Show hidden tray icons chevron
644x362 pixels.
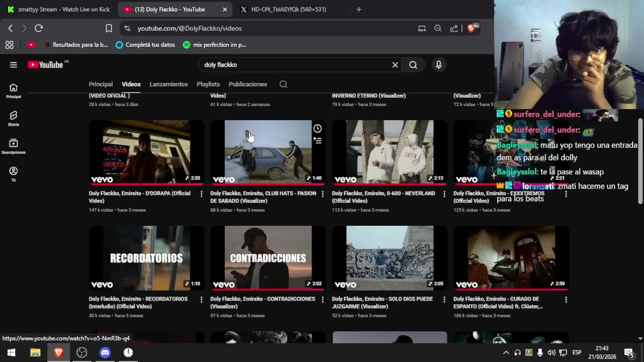506,352
